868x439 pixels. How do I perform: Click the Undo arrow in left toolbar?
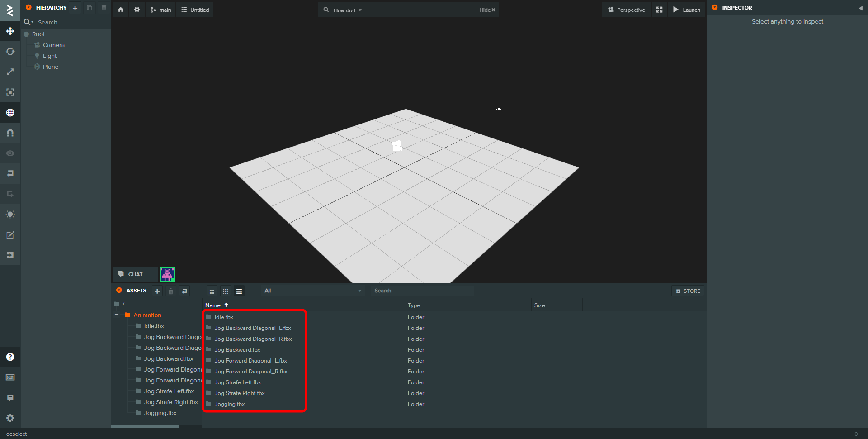tap(10, 174)
